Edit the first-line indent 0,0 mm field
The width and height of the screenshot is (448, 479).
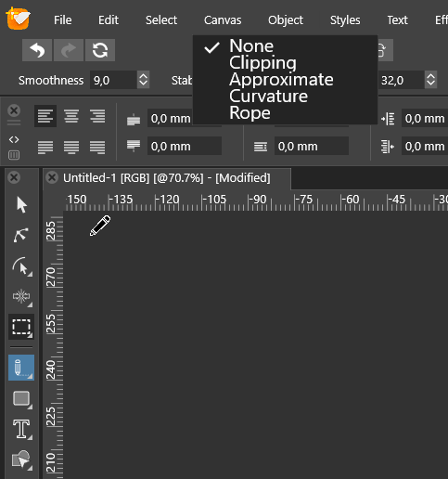pyautogui.click(x=312, y=146)
